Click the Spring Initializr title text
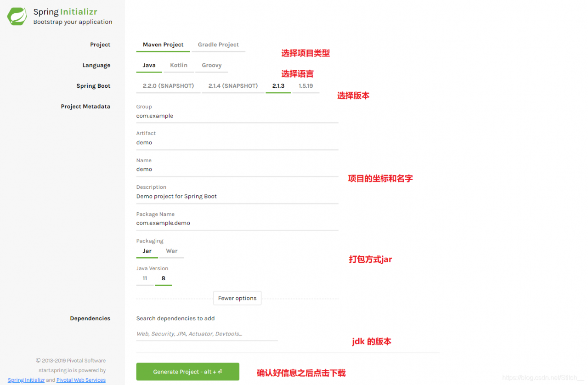The height and width of the screenshot is (385, 588). coord(65,12)
